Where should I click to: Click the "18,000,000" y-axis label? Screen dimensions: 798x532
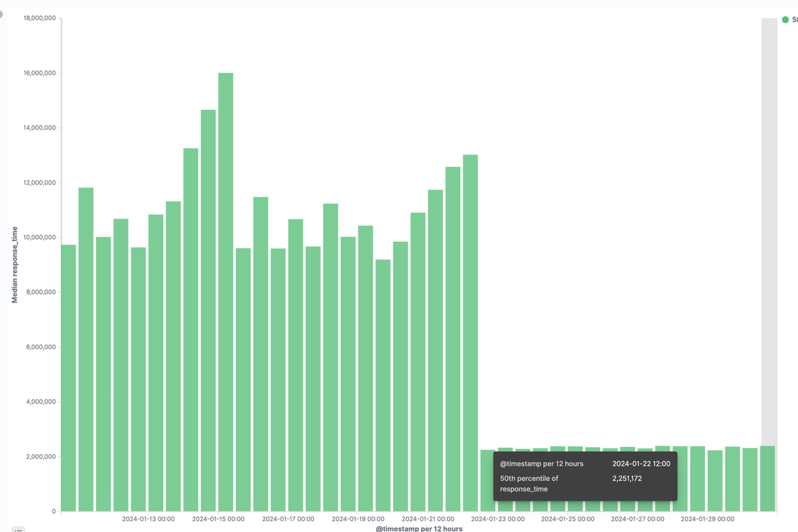tap(39, 19)
